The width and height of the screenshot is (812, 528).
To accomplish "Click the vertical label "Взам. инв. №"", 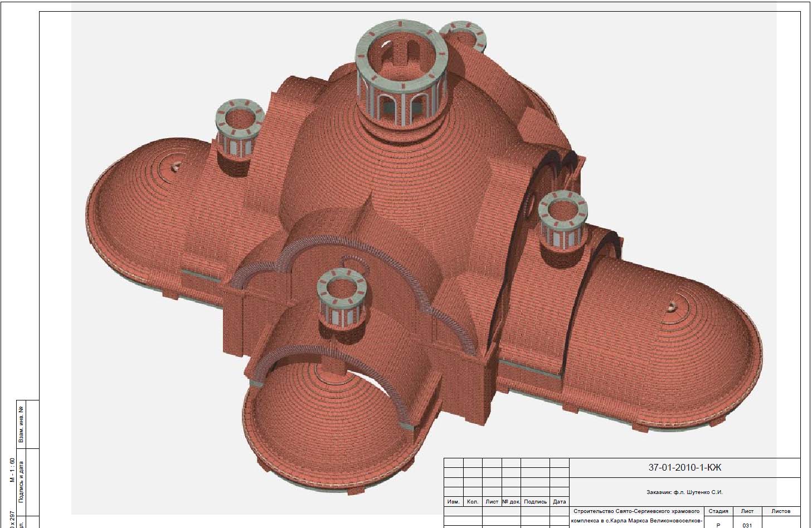I will tap(21, 424).
